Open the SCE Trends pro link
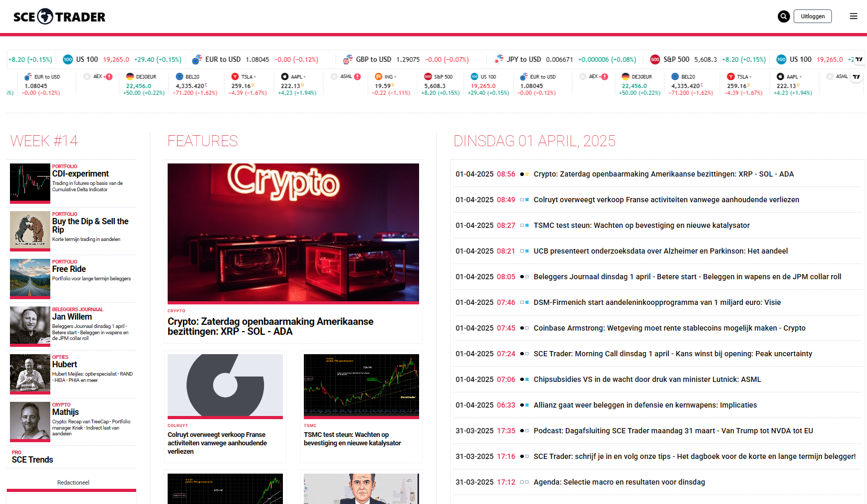 point(32,459)
